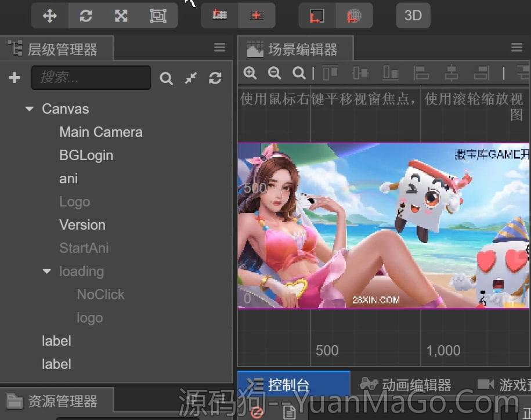531x420 pixels.
Task: Toggle pivot/center anchor mode
Action: (220, 16)
